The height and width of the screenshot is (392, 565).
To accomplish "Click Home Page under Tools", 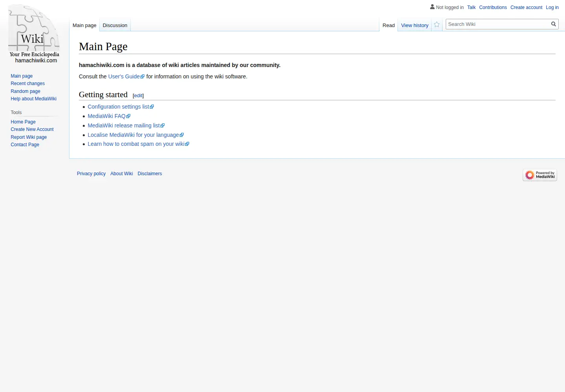I will click(23, 122).
